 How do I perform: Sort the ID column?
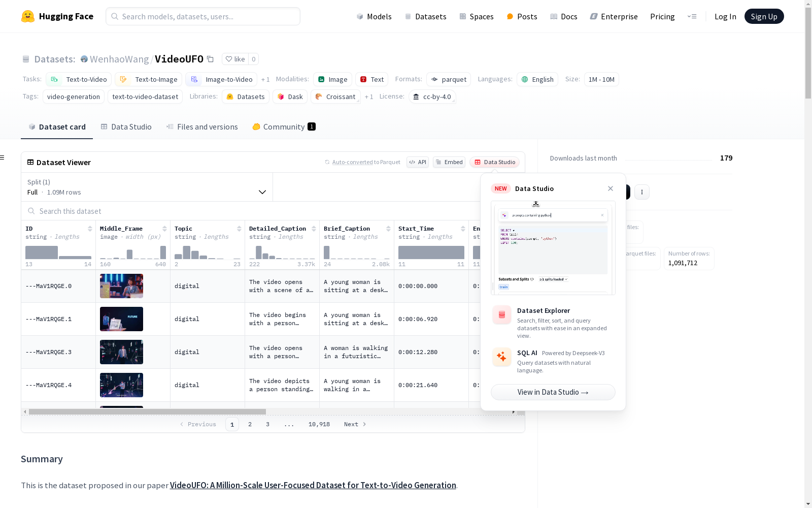[90, 229]
